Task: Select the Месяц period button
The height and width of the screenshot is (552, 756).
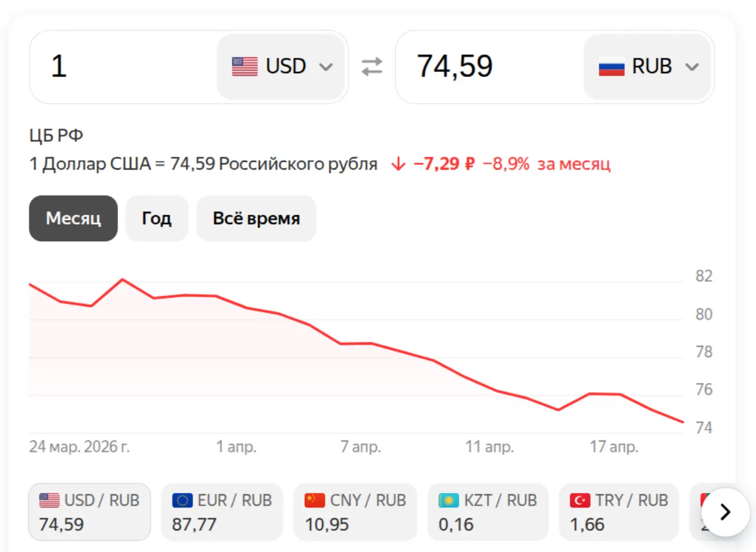Action: [73, 218]
